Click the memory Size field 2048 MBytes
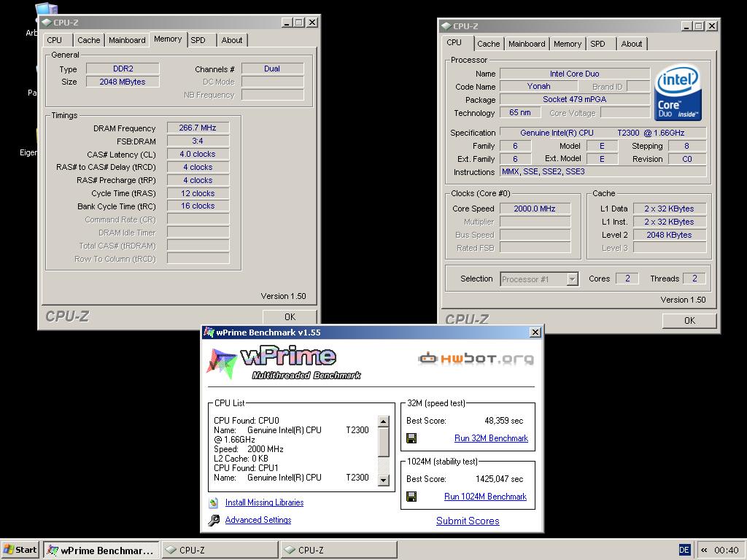 pyautogui.click(x=123, y=82)
